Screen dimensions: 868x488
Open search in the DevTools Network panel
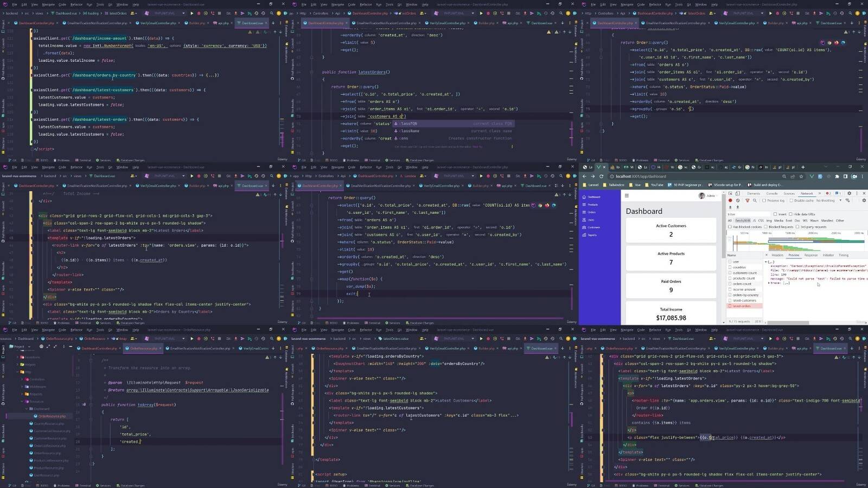[x=755, y=200]
